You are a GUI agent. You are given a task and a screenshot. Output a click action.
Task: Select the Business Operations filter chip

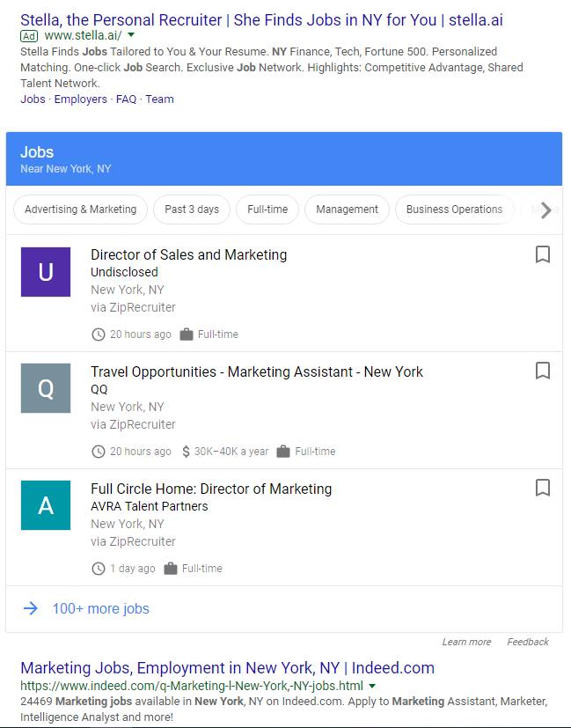(455, 210)
